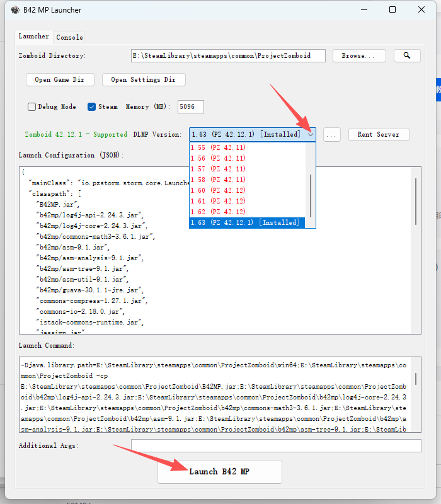Pick 1.60 (PZ 42.12) version entry
The width and height of the screenshot is (441, 504).
click(x=219, y=190)
